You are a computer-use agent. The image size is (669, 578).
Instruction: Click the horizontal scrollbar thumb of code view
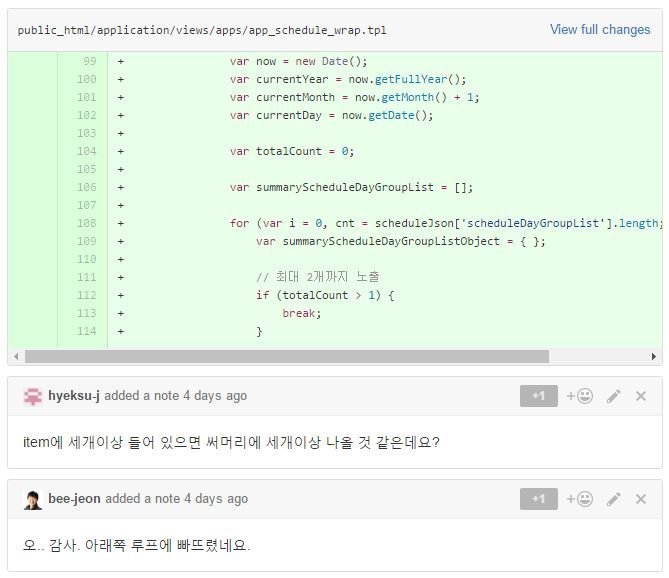287,356
